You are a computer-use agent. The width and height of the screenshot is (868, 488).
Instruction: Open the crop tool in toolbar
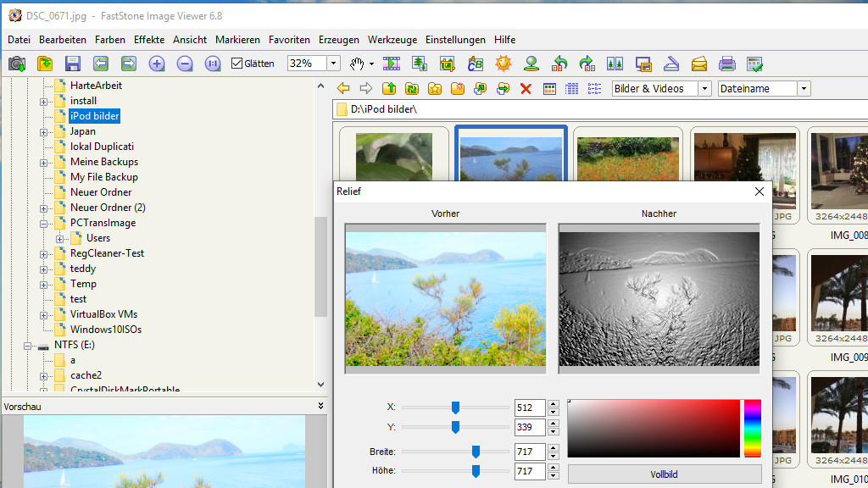coord(448,64)
